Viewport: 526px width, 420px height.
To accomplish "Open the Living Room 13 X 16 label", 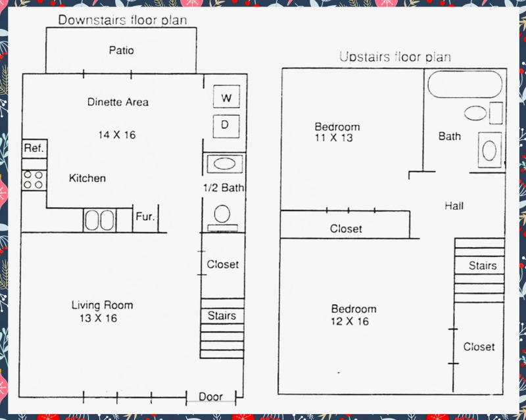I will click(x=103, y=310).
